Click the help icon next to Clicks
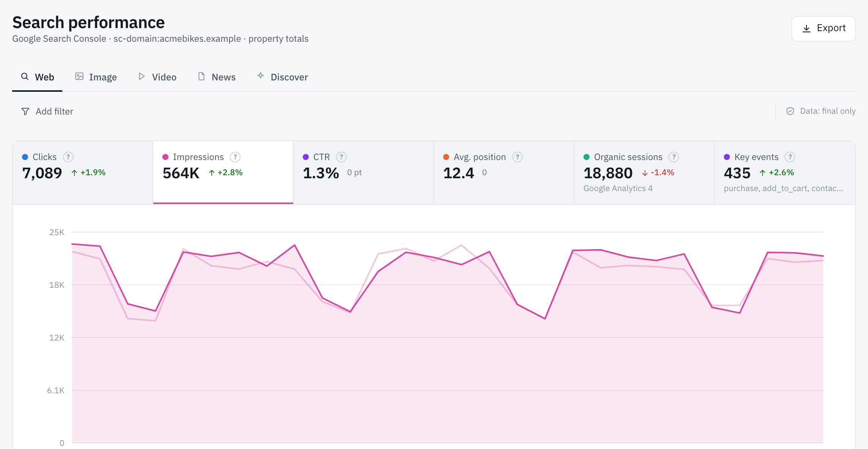The image size is (868, 449). 68,157
